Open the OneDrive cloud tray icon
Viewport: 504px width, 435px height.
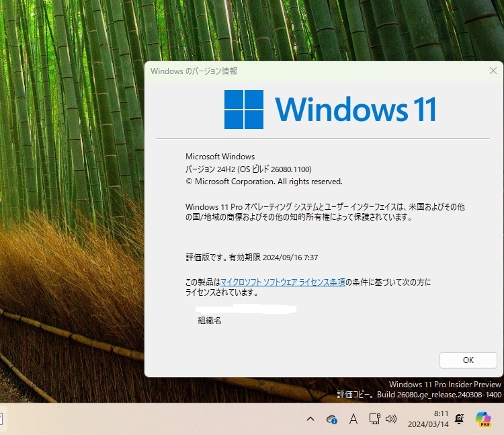332,420
